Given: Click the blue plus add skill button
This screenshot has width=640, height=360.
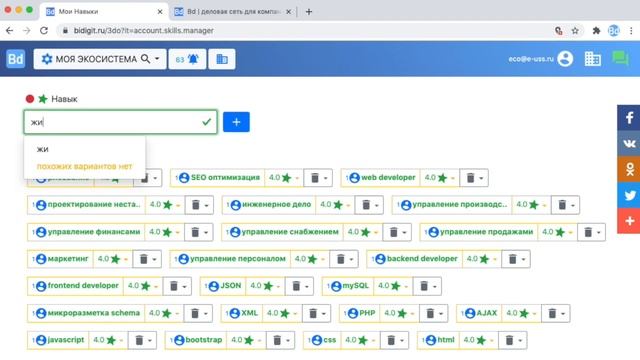Looking at the screenshot, I should (236, 122).
